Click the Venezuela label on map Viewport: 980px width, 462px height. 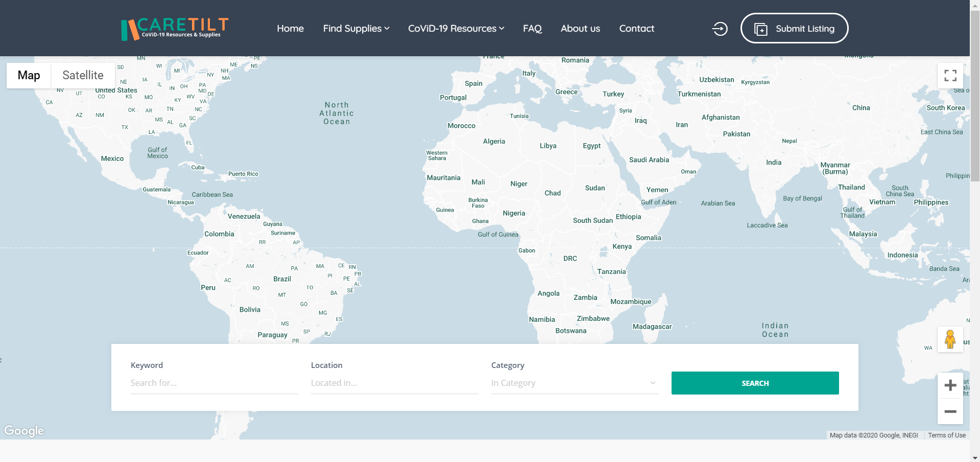244,217
